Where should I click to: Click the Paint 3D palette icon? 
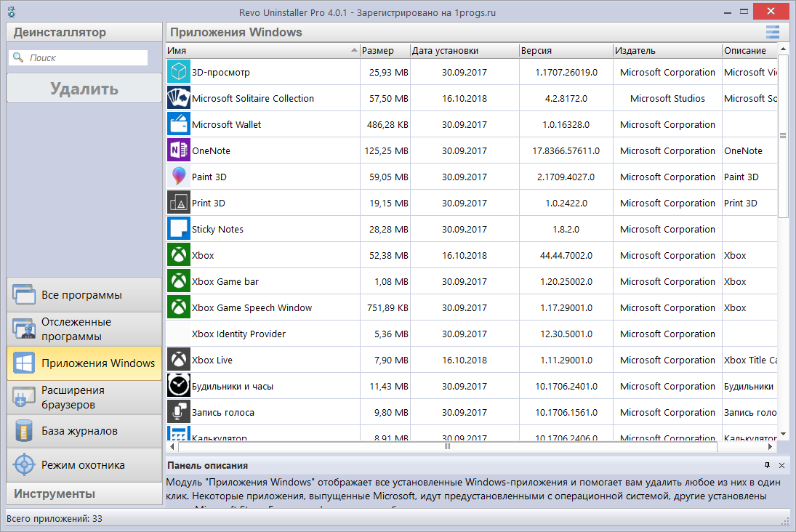(x=178, y=176)
